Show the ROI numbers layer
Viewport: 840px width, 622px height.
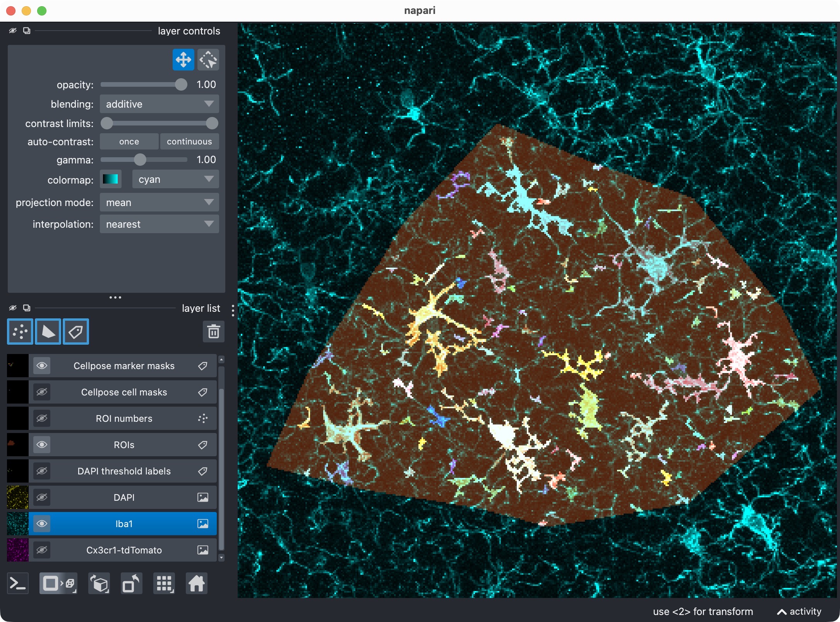click(42, 419)
